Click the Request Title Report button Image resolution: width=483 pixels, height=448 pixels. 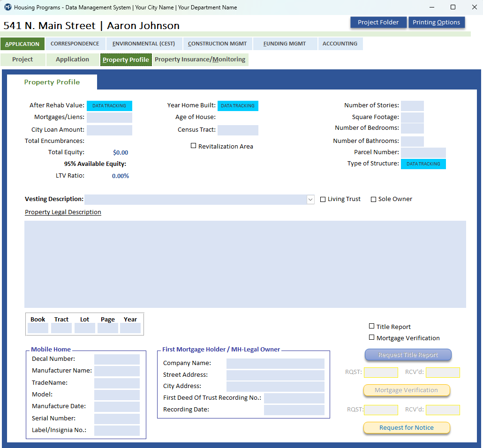[x=408, y=355]
